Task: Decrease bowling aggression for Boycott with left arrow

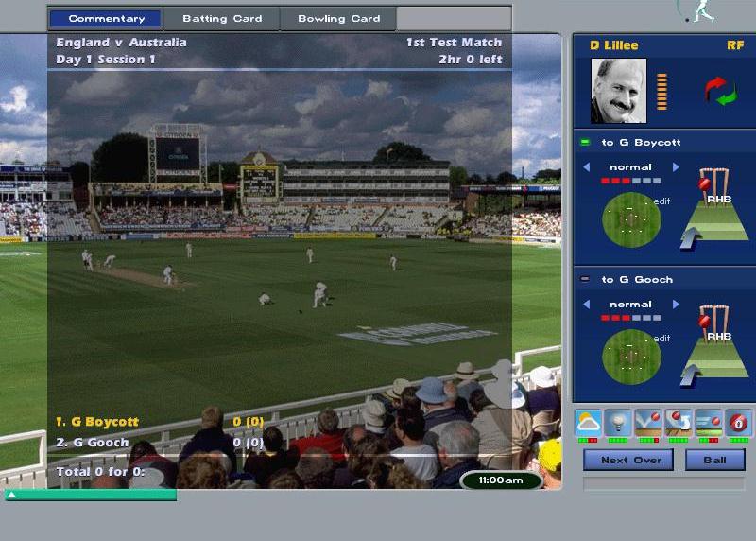Action: click(x=586, y=167)
